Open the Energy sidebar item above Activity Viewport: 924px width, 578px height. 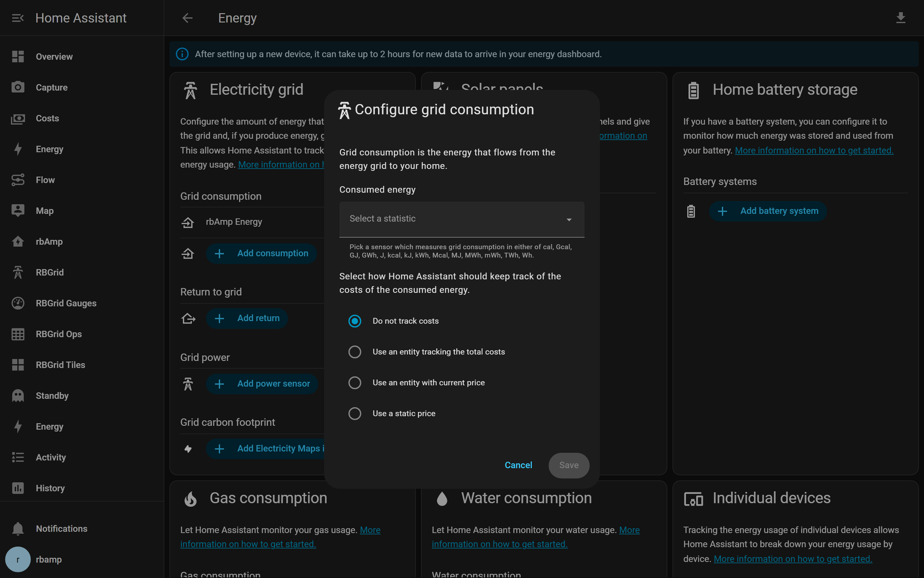pos(82,426)
